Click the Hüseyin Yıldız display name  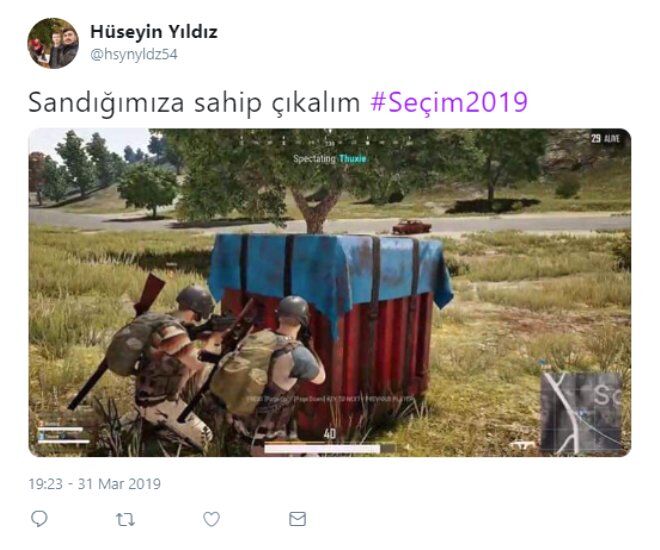tap(154, 32)
